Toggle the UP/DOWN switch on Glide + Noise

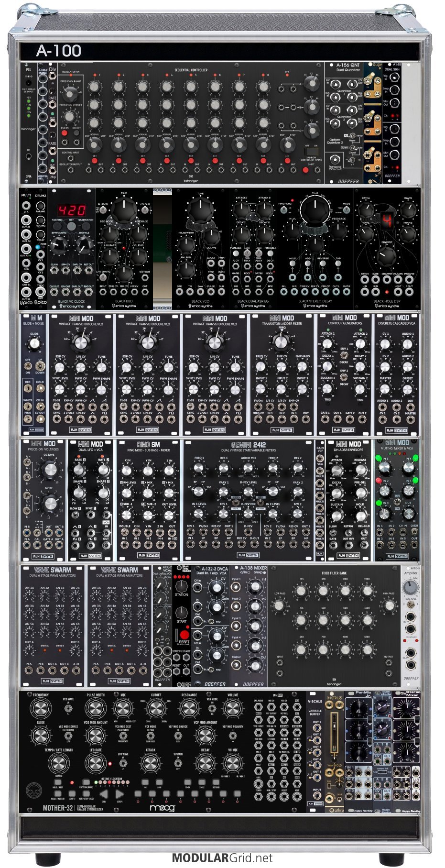click(40, 366)
